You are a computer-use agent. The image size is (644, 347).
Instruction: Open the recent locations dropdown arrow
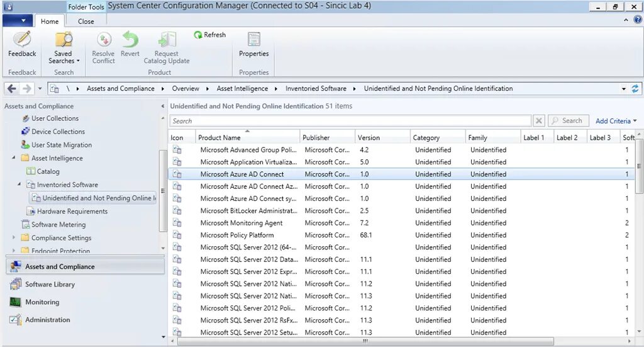pos(40,88)
